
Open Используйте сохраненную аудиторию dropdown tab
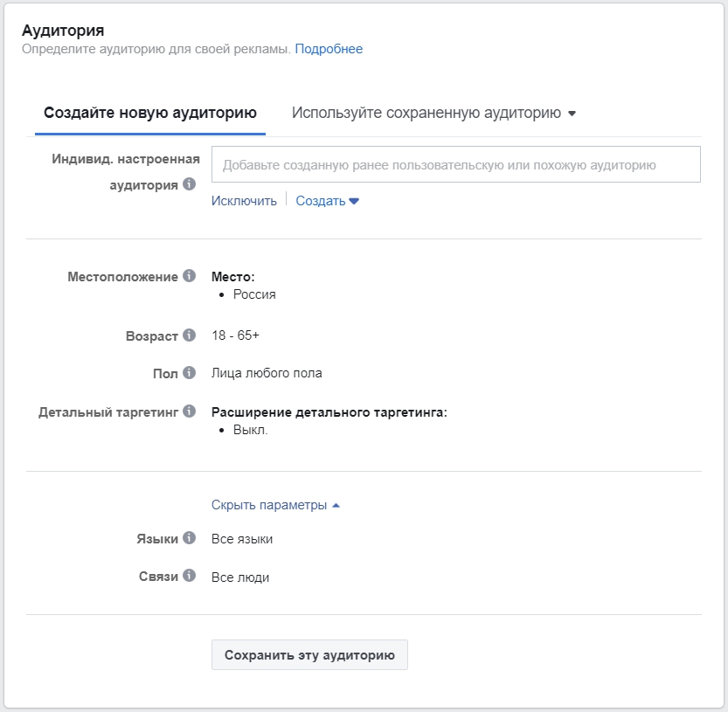(433, 113)
